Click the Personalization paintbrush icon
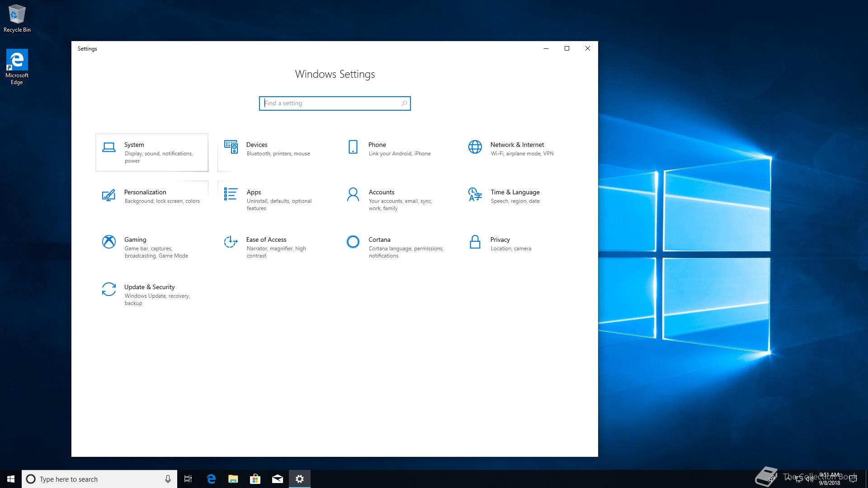This screenshot has height=488, width=868. [x=108, y=195]
